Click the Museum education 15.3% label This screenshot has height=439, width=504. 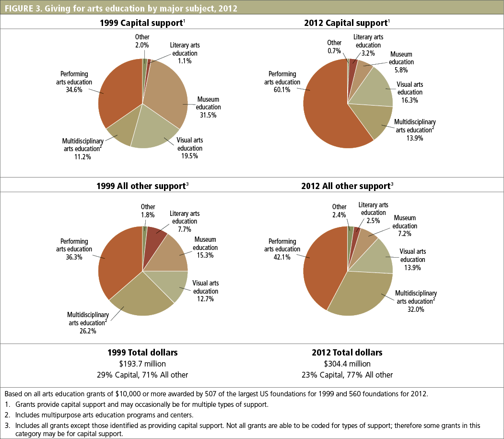pos(205,247)
